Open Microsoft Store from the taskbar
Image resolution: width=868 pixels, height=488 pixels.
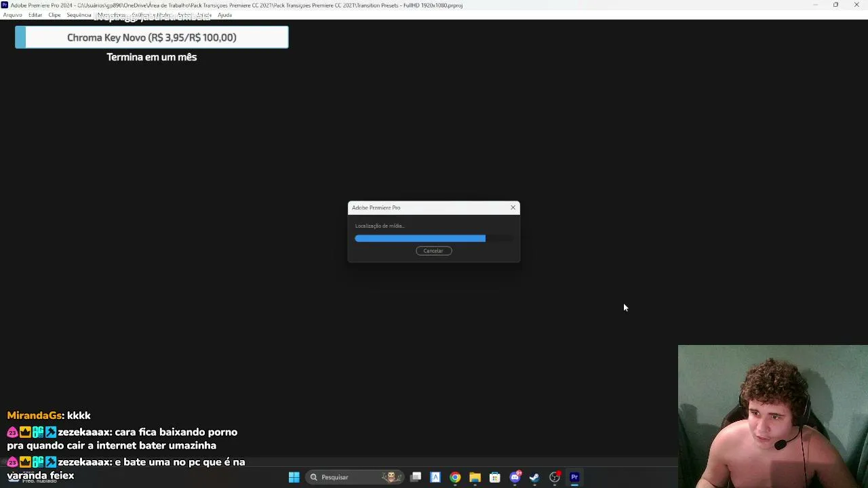click(x=495, y=477)
